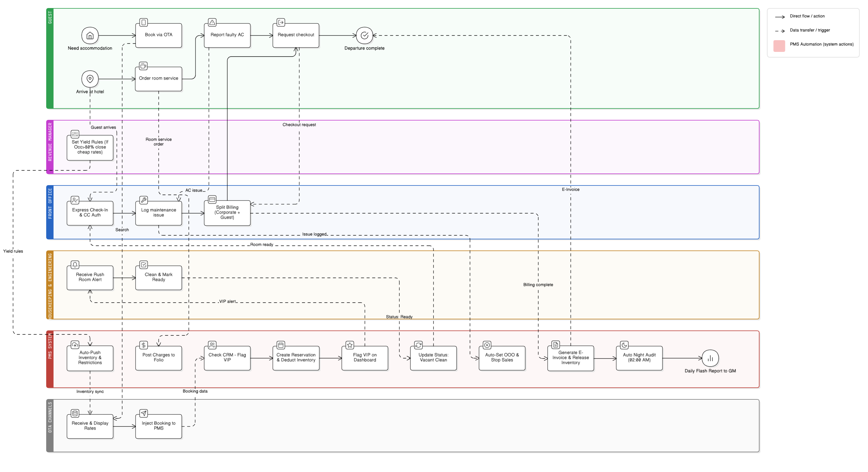Click the pink PMS Automation legend swatch
This screenshot has height=472, width=868.
click(x=779, y=46)
